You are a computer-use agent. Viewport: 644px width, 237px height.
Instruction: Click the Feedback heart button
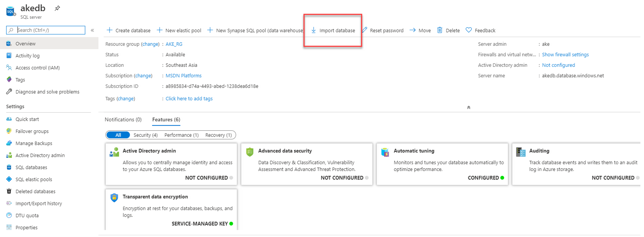click(x=480, y=30)
